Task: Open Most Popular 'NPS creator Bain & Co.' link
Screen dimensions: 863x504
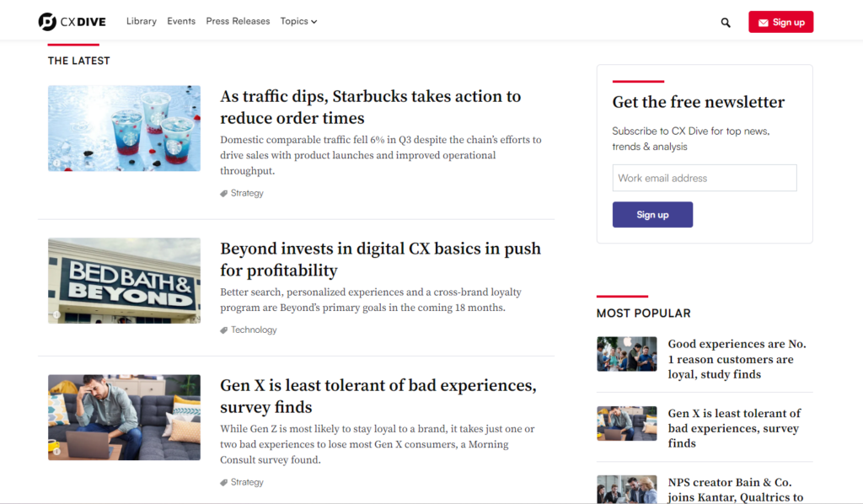Action: 735,489
